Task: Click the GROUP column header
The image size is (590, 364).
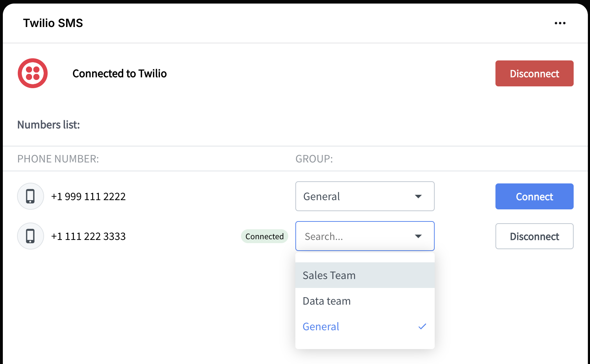Action: [314, 159]
